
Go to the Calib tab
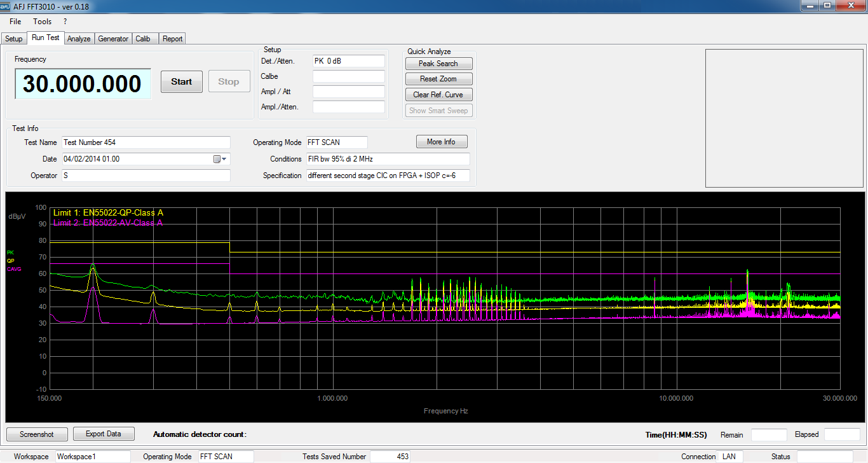pos(143,39)
